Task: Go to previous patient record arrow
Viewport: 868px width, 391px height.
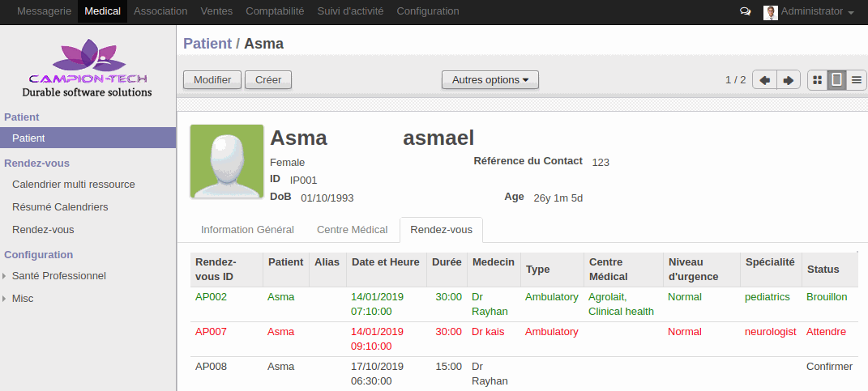Action: pyautogui.click(x=764, y=80)
